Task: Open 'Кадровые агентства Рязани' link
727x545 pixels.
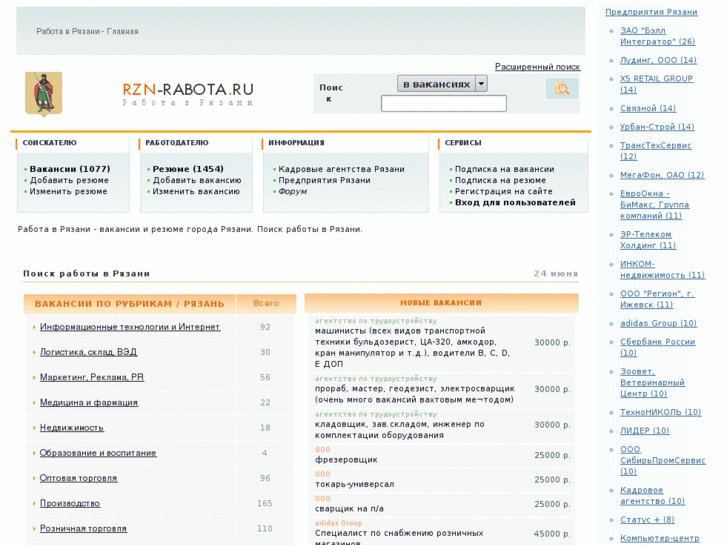Action: click(x=341, y=169)
